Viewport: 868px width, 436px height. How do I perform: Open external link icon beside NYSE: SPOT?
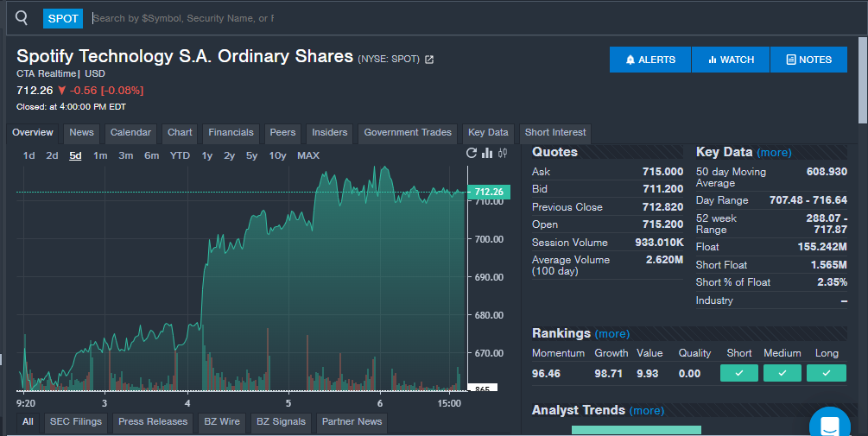(429, 60)
